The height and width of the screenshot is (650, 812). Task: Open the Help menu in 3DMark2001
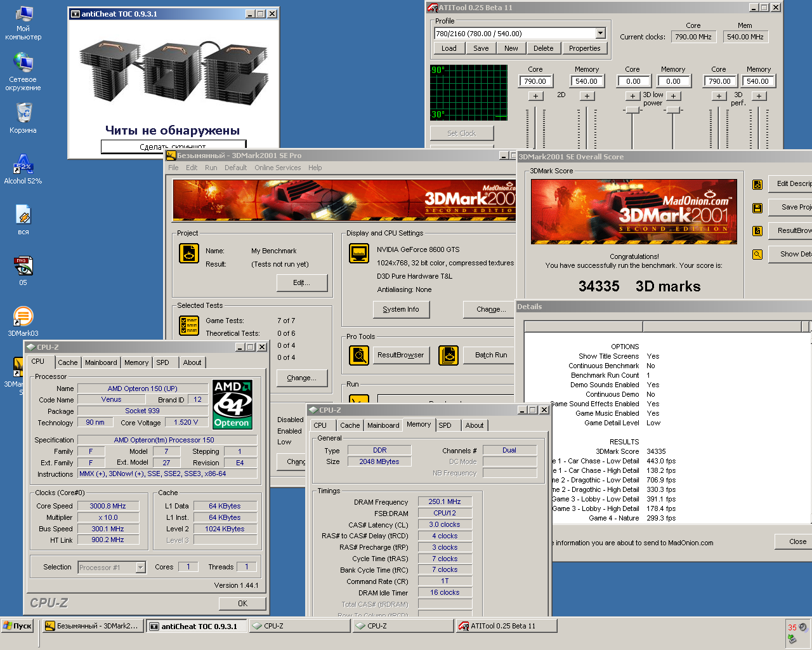[x=315, y=168]
